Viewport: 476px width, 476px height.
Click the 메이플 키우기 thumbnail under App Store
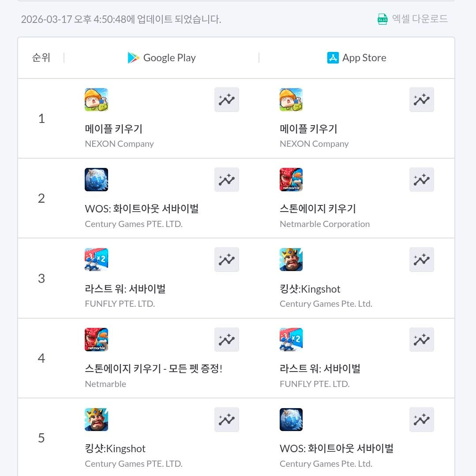tap(291, 100)
